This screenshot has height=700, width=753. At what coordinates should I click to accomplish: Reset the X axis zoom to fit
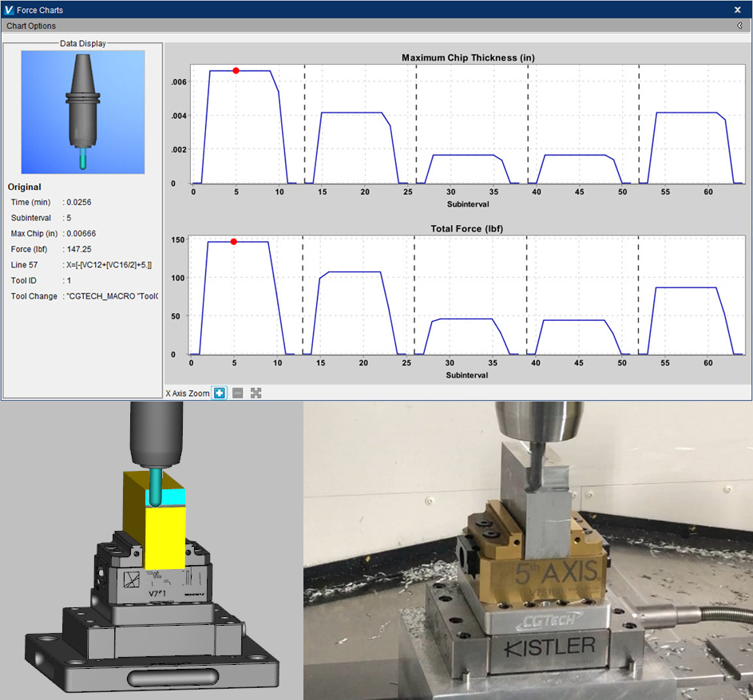coord(255,393)
